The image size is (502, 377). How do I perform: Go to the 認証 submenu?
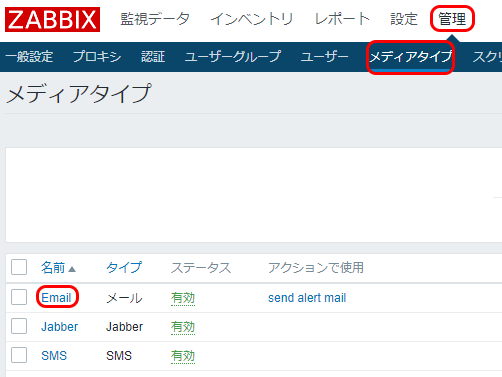[153, 57]
